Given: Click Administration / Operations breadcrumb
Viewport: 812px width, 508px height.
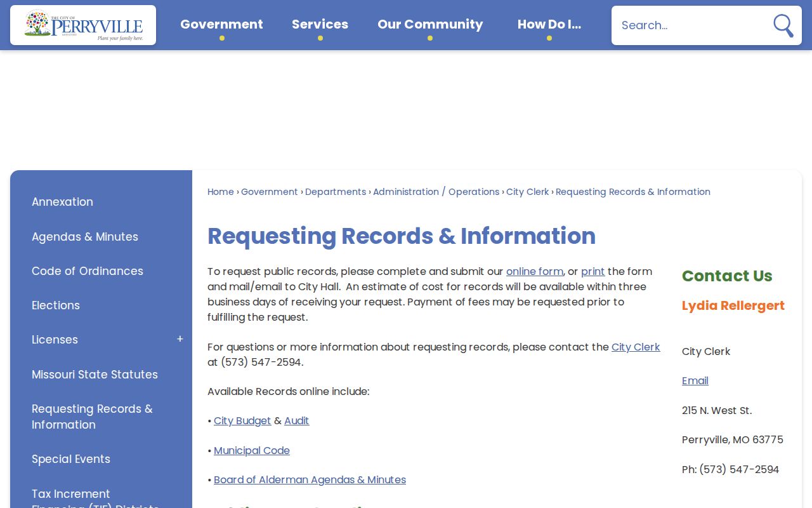Looking at the screenshot, I should pyautogui.click(x=436, y=192).
